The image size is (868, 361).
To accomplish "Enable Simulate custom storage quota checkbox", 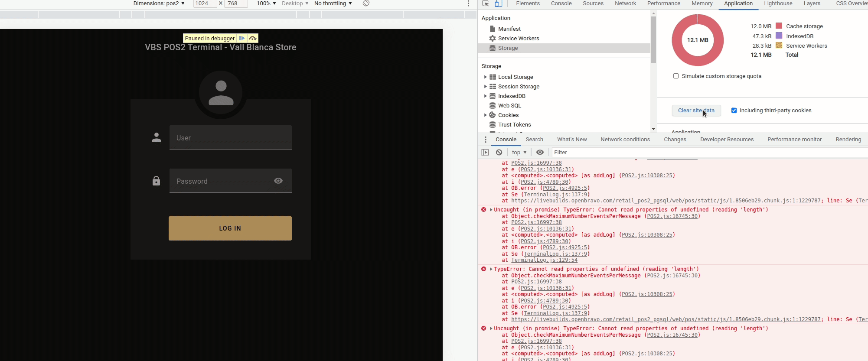I will pos(675,76).
